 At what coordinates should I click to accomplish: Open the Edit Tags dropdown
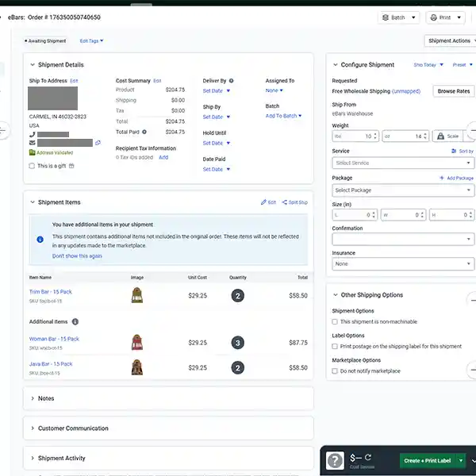click(91, 40)
